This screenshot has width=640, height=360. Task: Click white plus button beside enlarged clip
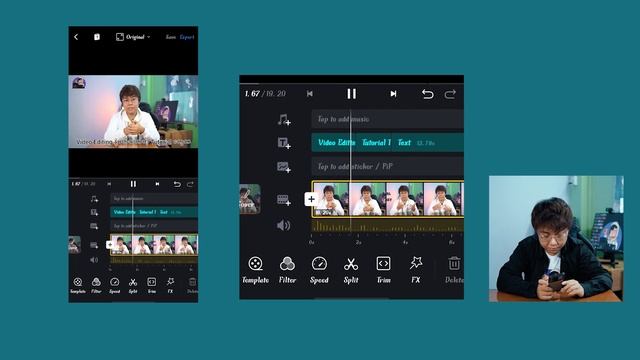(311, 199)
